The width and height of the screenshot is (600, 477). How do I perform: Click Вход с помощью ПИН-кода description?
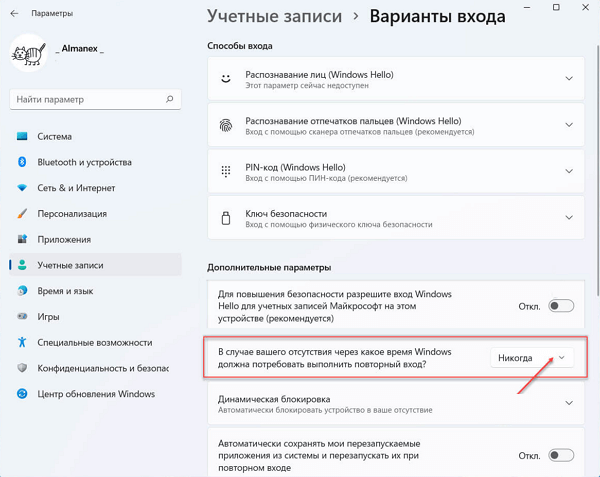[326, 178]
